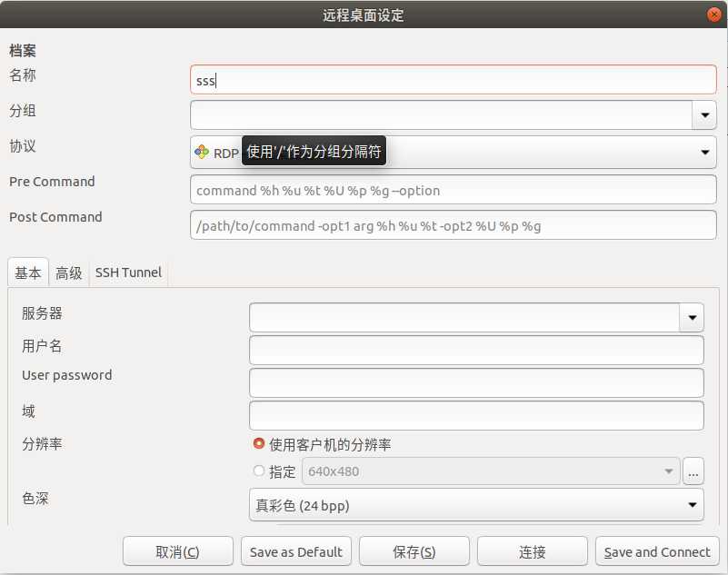The height and width of the screenshot is (575, 728).
Task: Select the 指定 resolution radio button
Action: (x=259, y=471)
